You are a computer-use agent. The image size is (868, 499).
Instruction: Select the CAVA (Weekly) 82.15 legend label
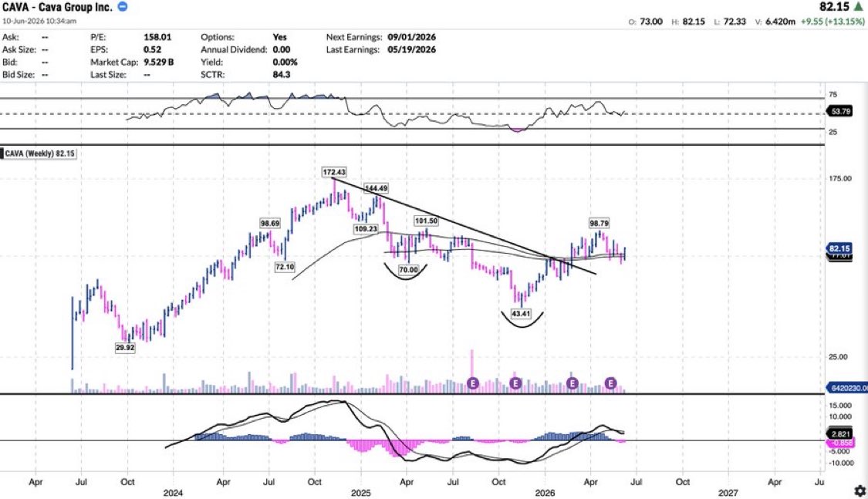[39, 153]
